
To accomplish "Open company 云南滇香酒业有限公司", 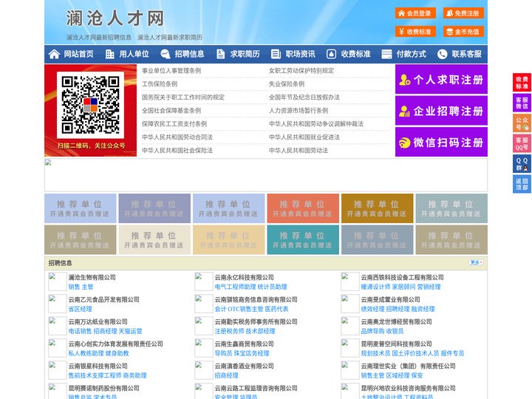I will [244, 366].
